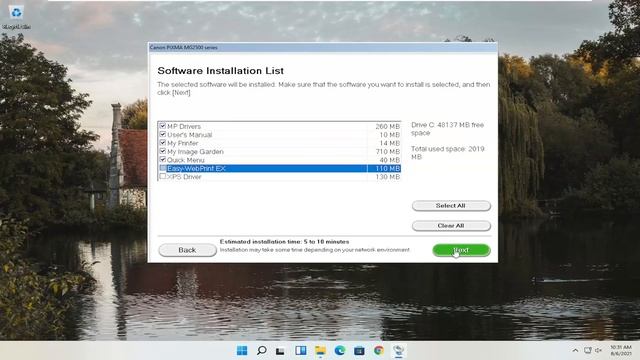Uncheck the My Image Garden checkbox
The width and height of the screenshot is (640, 360).
(162, 151)
